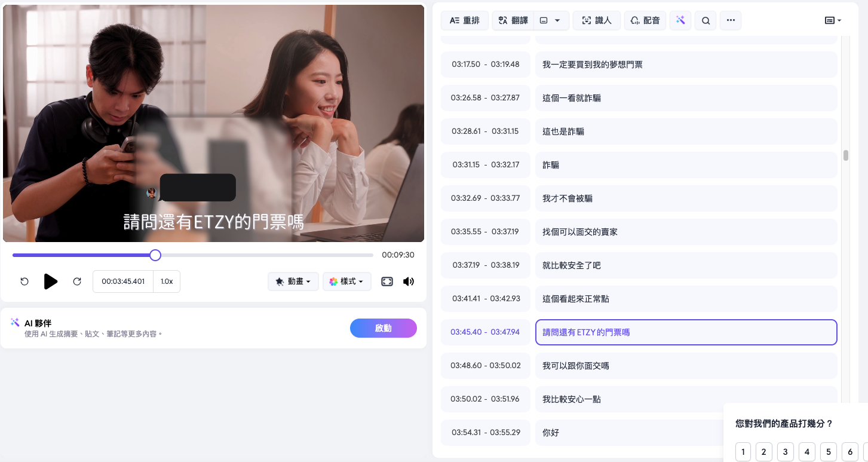
Task: Open the search subtitles magnifier icon
Action: pos(706,21)
